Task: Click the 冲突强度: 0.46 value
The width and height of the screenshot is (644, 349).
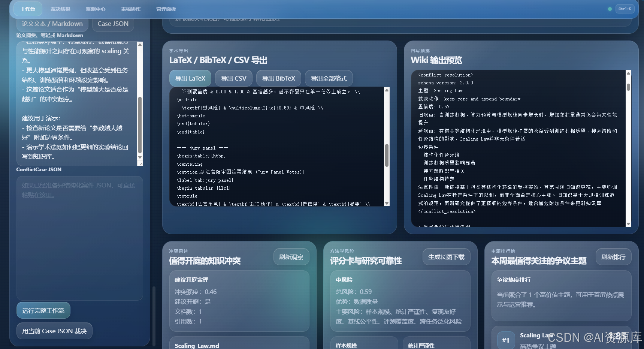Action: tap(196, 292)
